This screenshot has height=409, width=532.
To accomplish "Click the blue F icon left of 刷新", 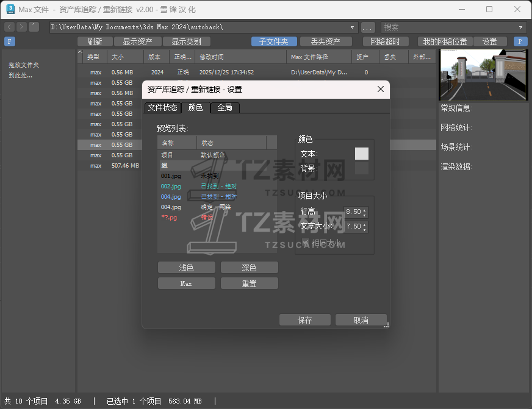I will [x=9, y=41].
